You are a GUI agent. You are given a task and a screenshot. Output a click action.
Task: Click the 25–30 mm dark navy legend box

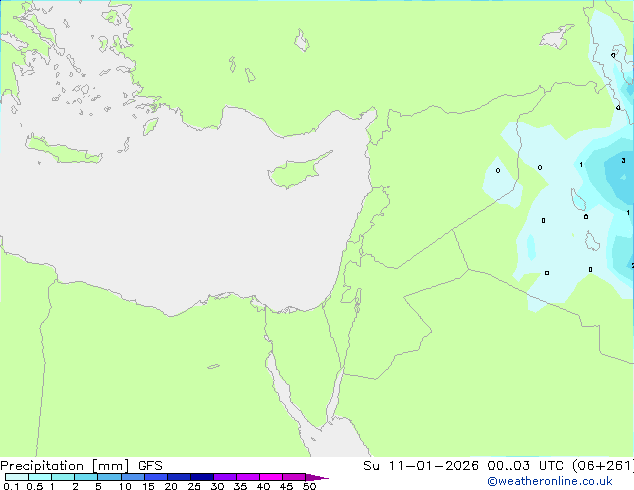point(202,477)
